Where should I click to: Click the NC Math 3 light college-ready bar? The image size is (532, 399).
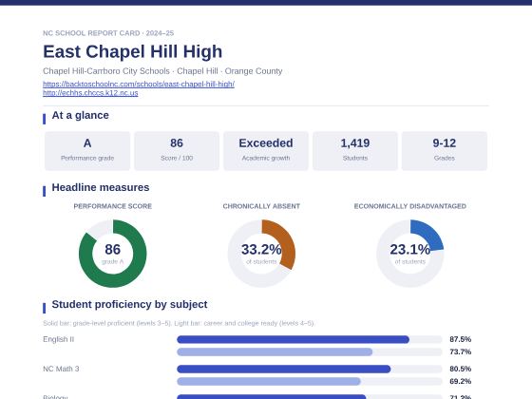coord(269,381)
